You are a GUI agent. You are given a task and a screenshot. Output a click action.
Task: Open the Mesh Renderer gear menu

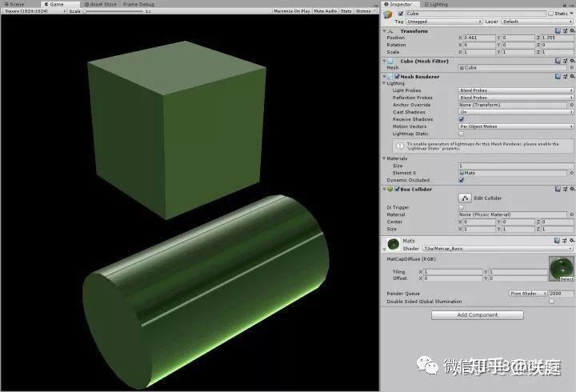tap(572, 77)
